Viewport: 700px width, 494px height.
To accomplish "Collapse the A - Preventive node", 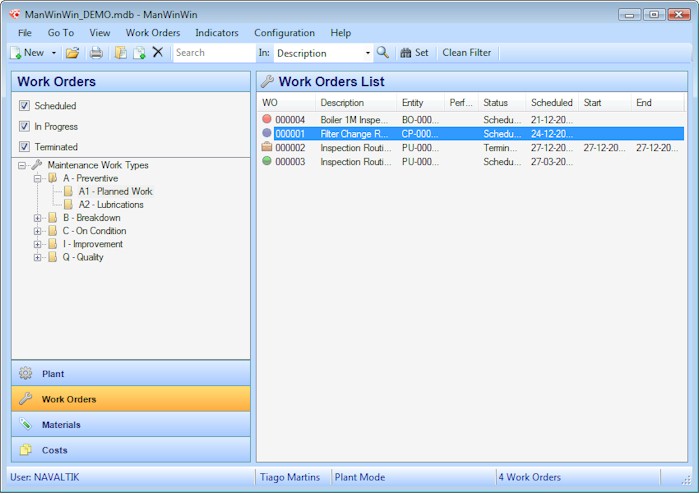I will (38, 179).
